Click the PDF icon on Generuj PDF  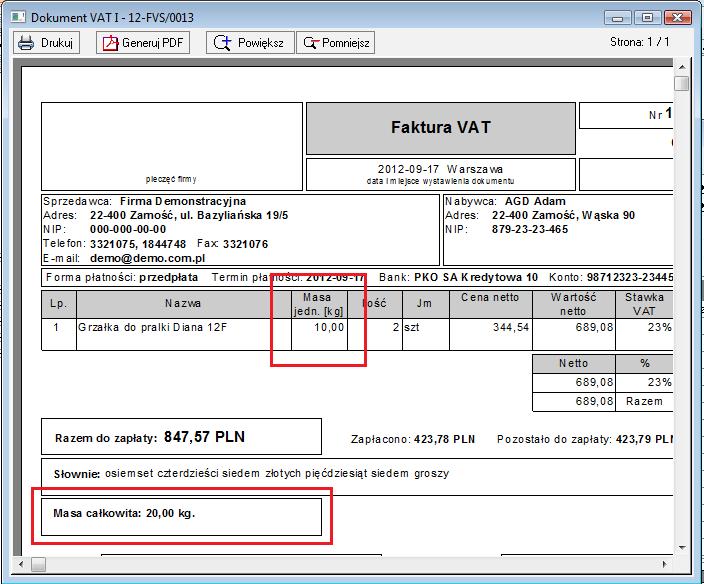110,43
